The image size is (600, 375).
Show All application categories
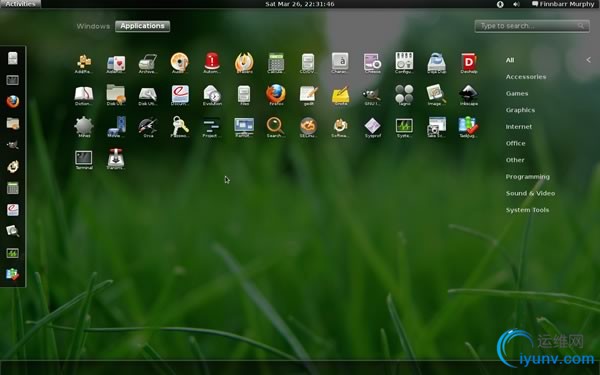click(510, 60)
